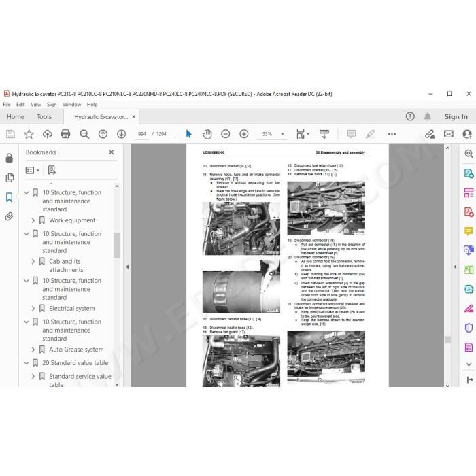Viewport: 476px width, 476px height.
Task: Activate the Hand pan tool
Action: pyautogui.click(x=207, y=134)
